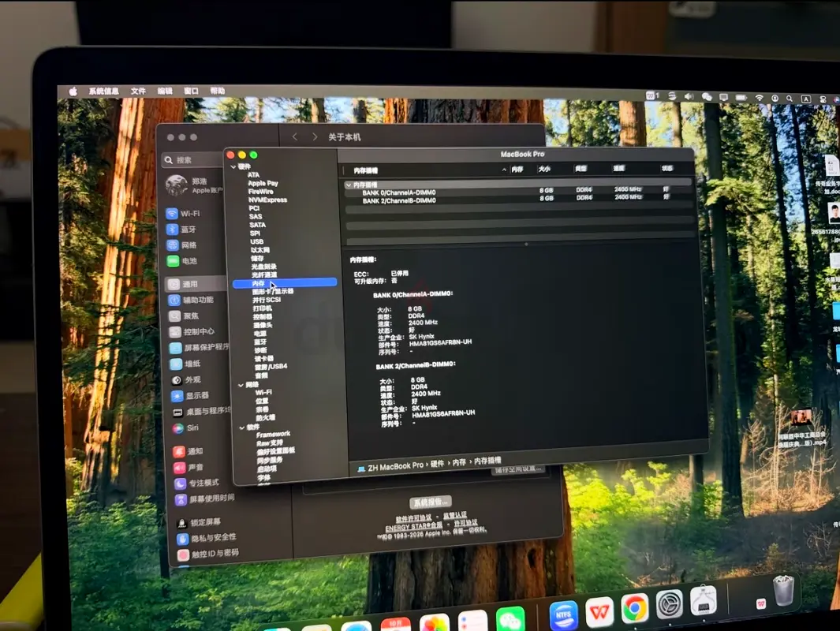The image size is (840, 631).
Task: Go forward in System Settings window
Action: (315, 137)
